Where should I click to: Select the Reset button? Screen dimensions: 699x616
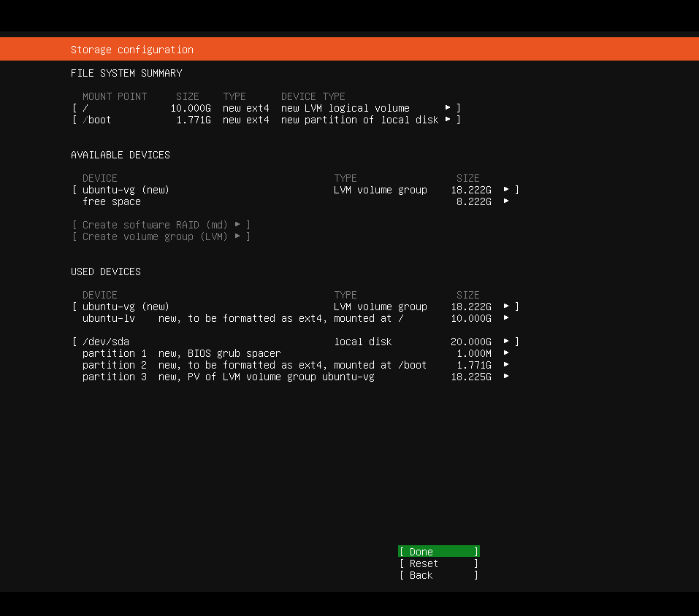(x=439, y=563)
